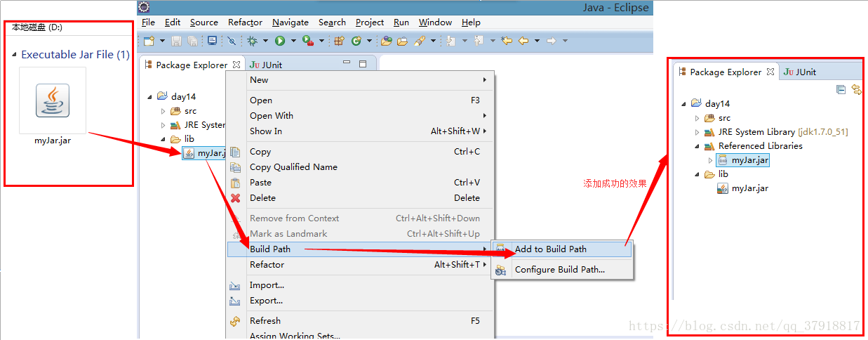This screenshot has width=868, height=340.
Task: Choose Import... in the context menu
Action: coord(360,285)
